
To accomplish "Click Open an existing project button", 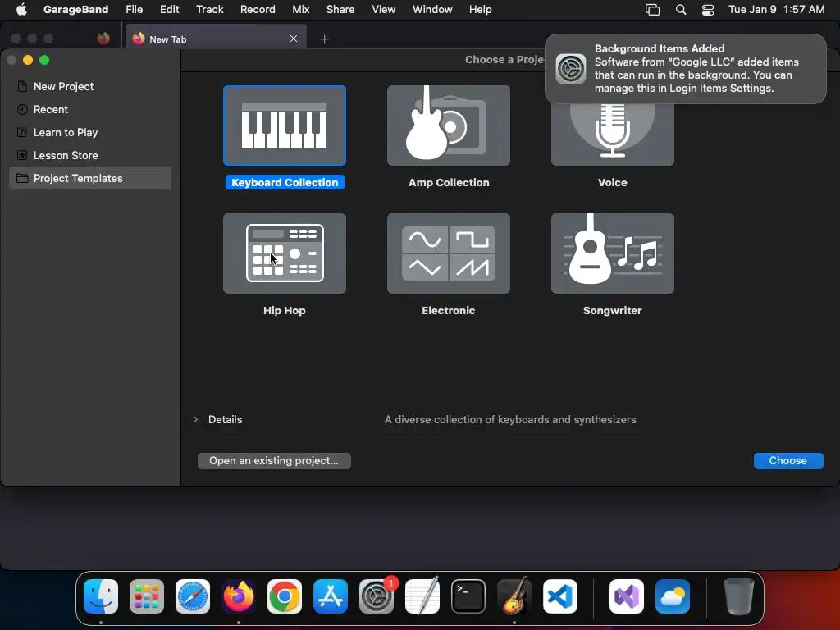I will pyautogui.click(x=274, y=461).
